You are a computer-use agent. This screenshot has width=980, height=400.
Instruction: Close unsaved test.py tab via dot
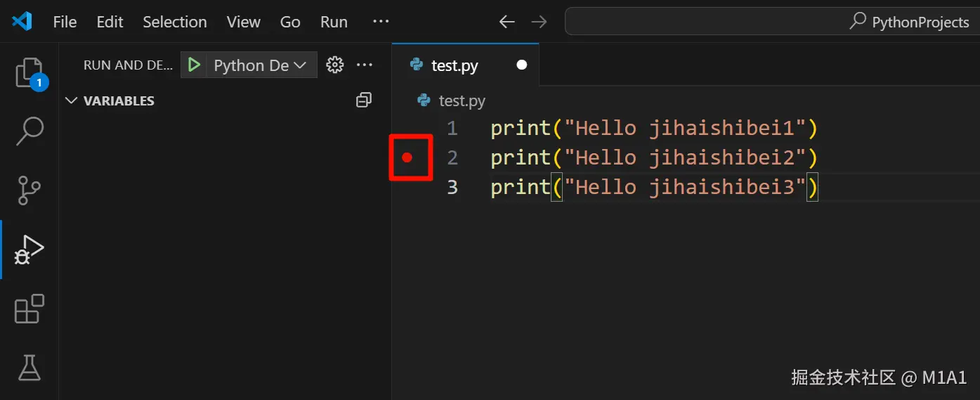(x=521, y=65)
